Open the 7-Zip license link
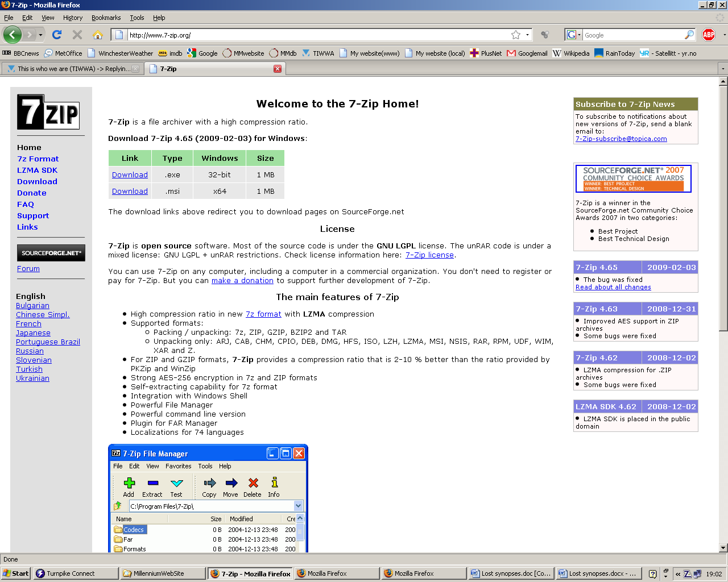This screenshot has height=582, width=728. pyautogui.click(x=429, y=255)
